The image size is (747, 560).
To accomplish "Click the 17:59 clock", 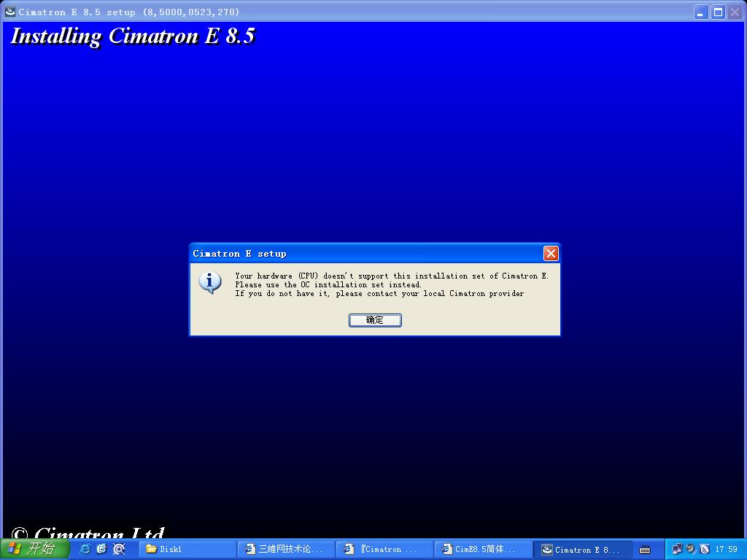I will [x=726, y=549].
